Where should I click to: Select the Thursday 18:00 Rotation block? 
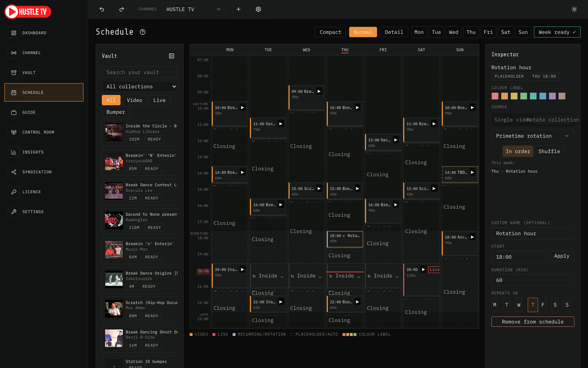(x=345, y=239)
